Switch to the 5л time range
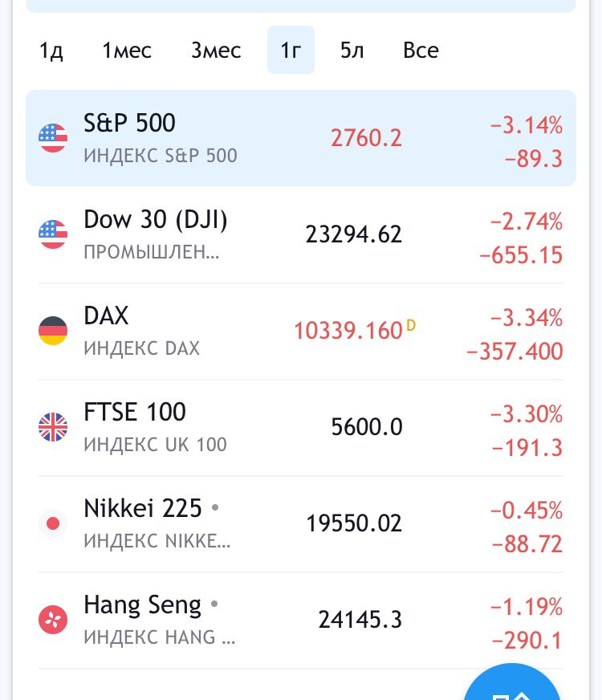The height and width of the screenshot is (700, 602). click(352, 50)
